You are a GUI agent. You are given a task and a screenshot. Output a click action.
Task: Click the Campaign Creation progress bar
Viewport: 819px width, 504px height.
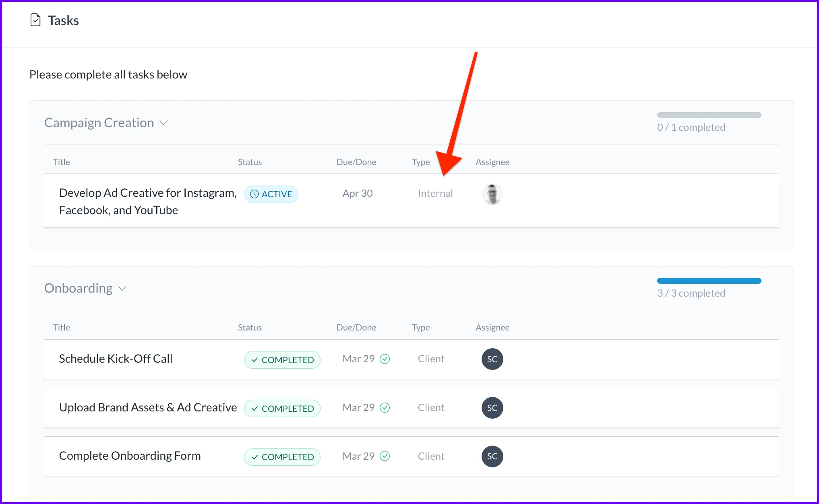click(709, 115)
